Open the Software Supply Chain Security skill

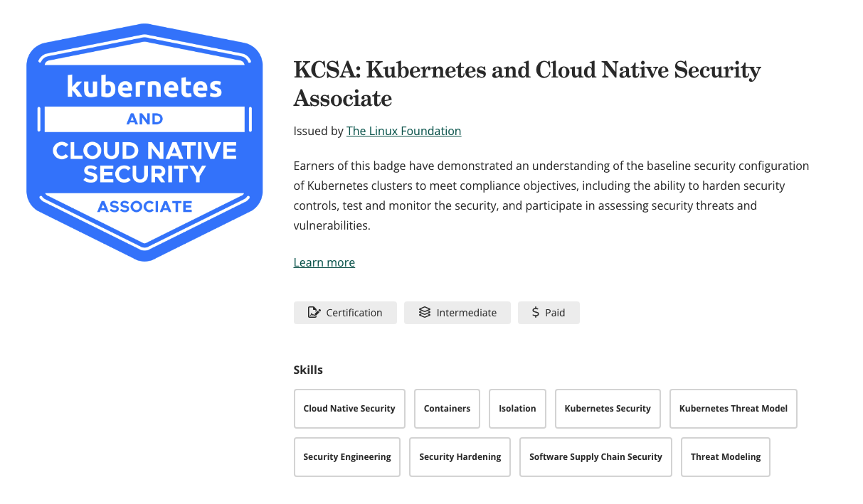pyautogui.click(x=595, y=457)
